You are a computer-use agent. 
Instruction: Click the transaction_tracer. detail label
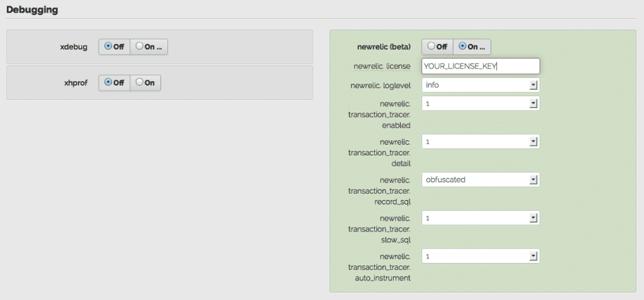coord(379,152)
